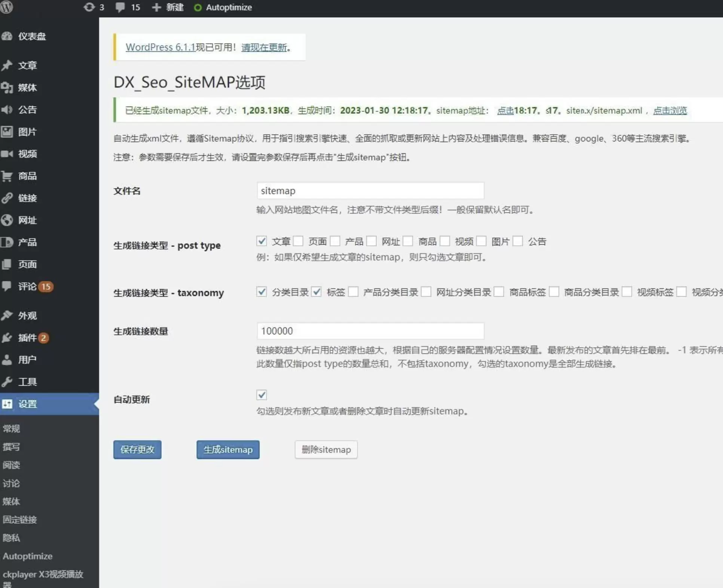Open 阅读 settings submenu
This screenshot has height=588, width=723.
tap(12, 465)
